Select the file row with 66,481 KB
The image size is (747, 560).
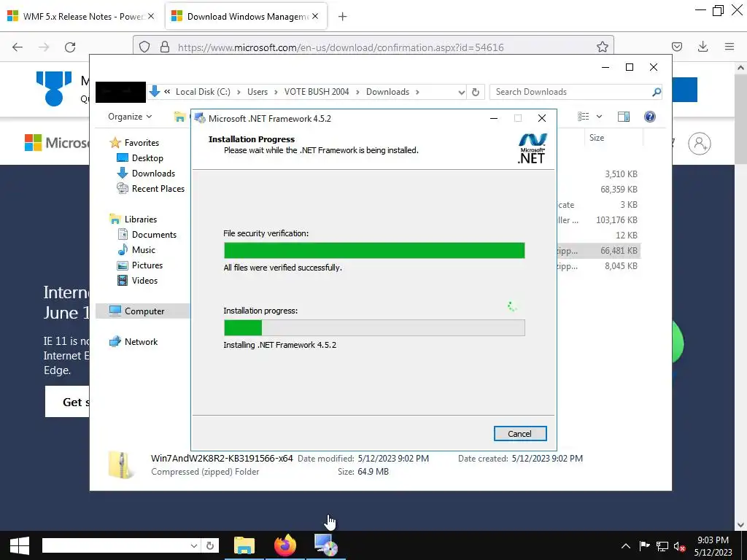pyautogui.click(x=598, y=251)
